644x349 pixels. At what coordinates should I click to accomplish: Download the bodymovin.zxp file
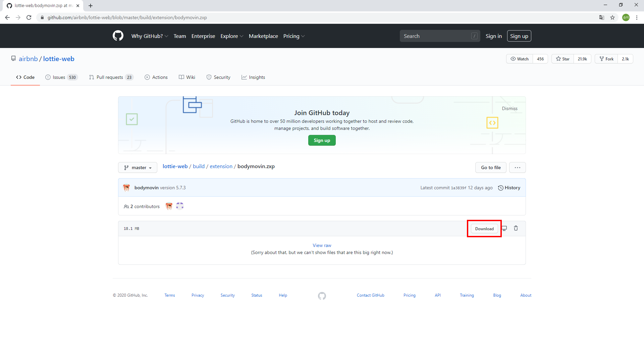[x=484, y=229]
